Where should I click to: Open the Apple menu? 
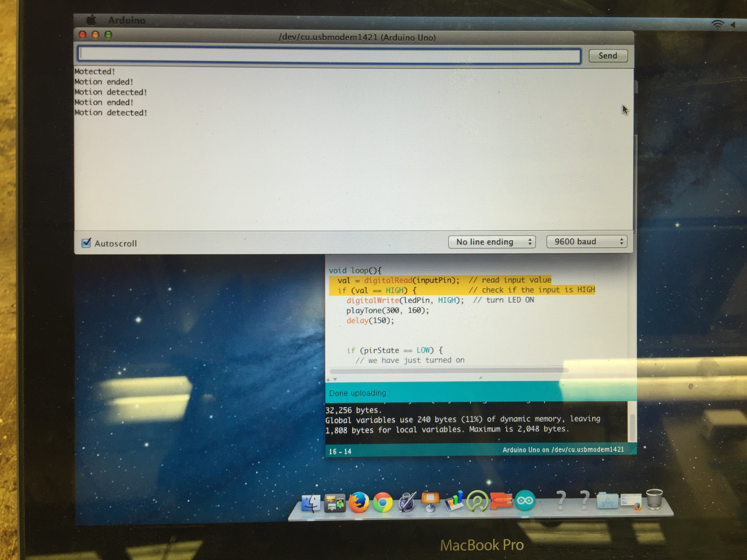(x=91, y=20)
